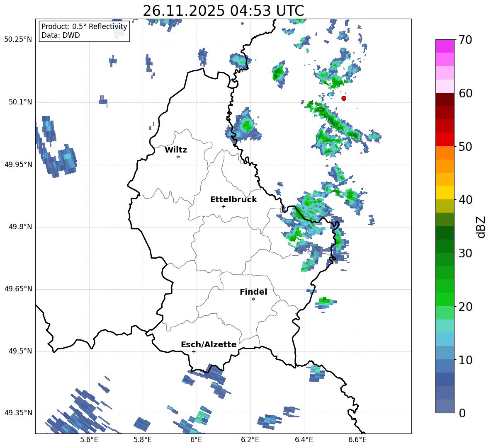This screenshot has height=448, width=491.
Task: Click the Findel station cross marker
Action: point(253,299)
